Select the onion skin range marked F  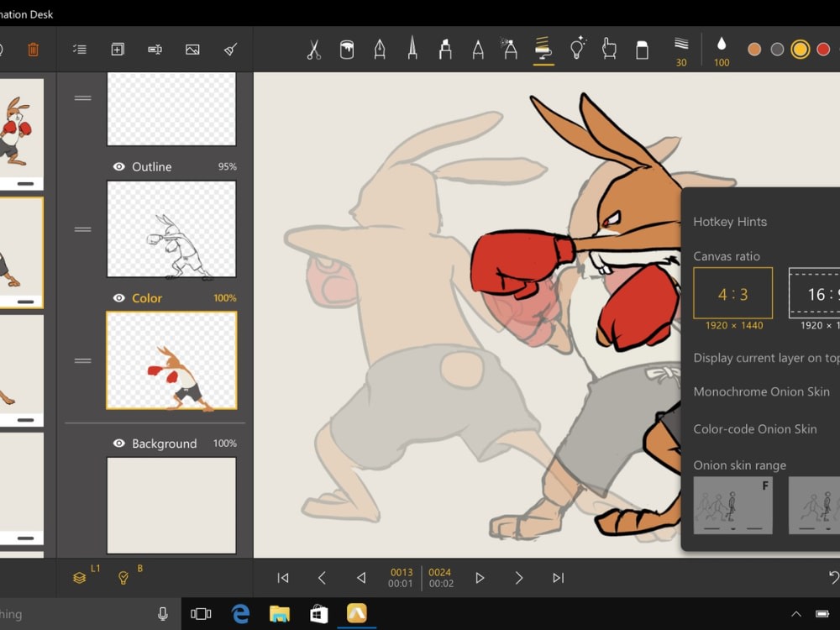coord(732,505)
